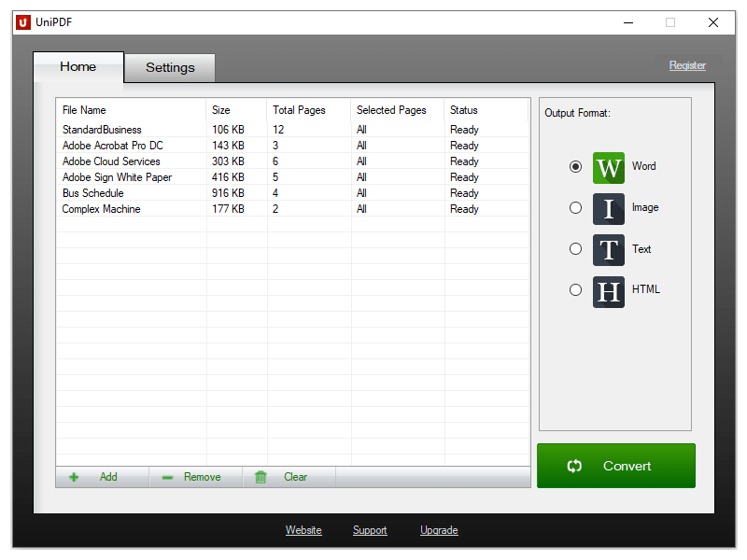Click the Add label in bottom toolbar
Screen dimensions: 747x560
click(x=108, y=477)
